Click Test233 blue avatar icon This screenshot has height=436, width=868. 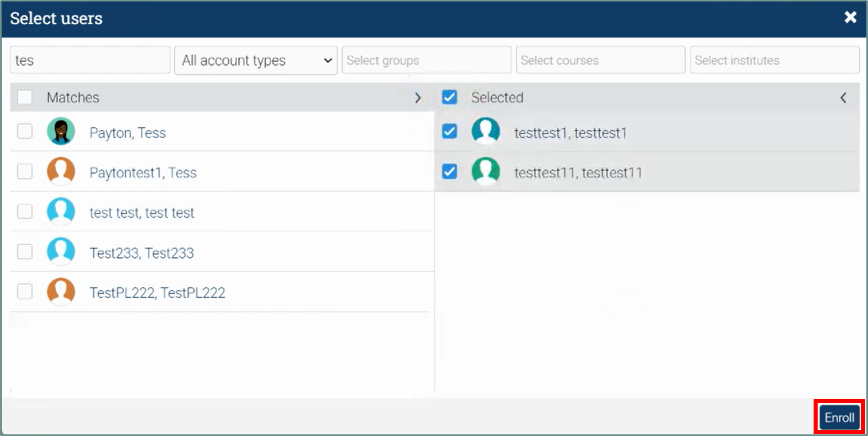[61, 252]
